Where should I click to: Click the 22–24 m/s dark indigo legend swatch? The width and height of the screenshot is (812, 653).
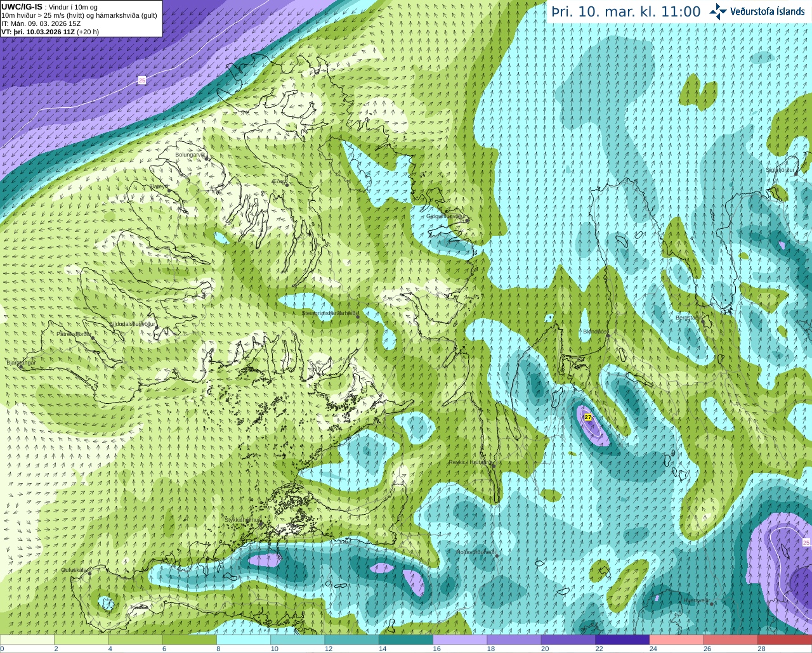[622, 640]
